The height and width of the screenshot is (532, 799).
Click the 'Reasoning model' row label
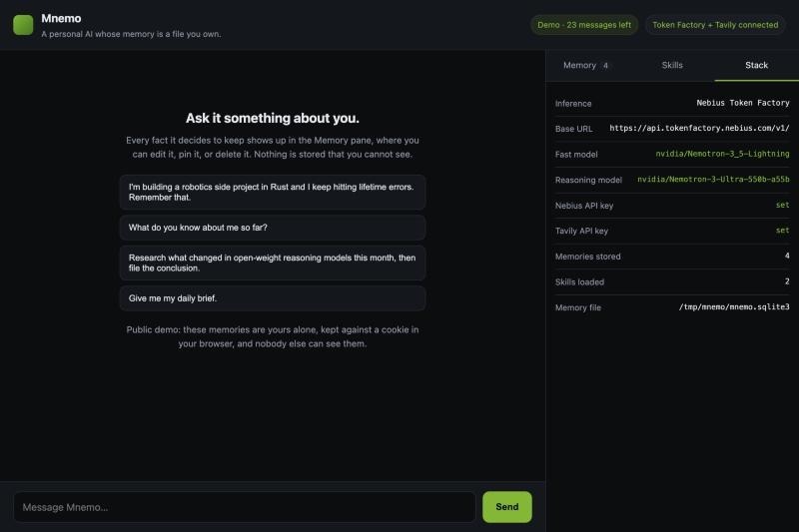pyautogui.click(x=588, y=180)
